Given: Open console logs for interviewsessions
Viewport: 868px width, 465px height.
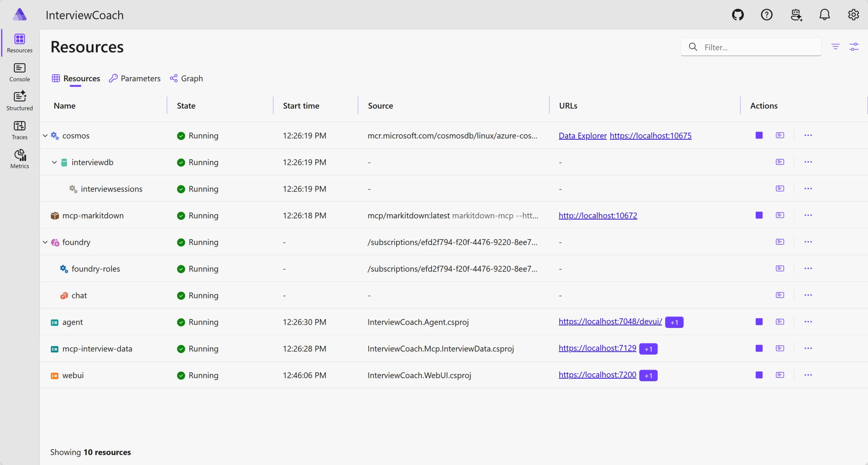Looking at the screenshot, I should pyautogui.click(x=780, y=189).
